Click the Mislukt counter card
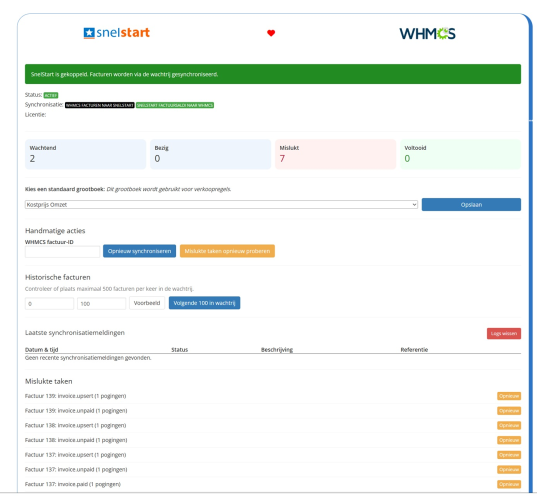The width and height of the screenshot is (537, 502). tap(335, 154)
